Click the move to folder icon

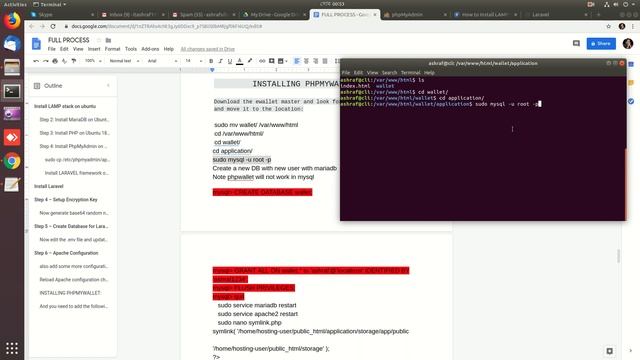(x=108, y=40)
